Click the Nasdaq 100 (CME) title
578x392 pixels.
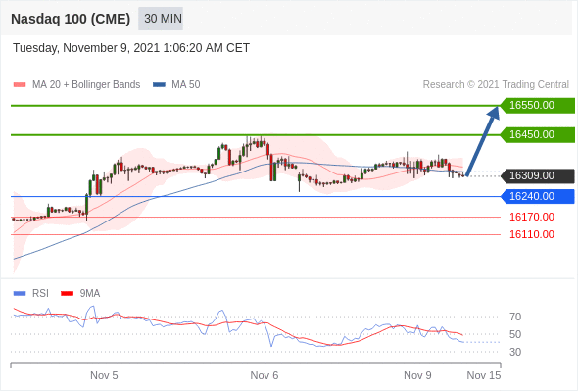coord(71,19)
